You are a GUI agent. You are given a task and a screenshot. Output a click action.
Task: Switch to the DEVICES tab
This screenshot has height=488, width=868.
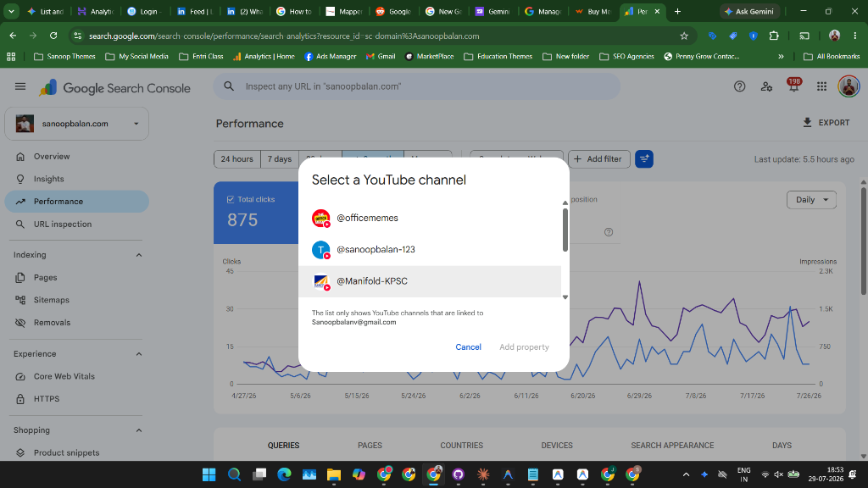557,446
